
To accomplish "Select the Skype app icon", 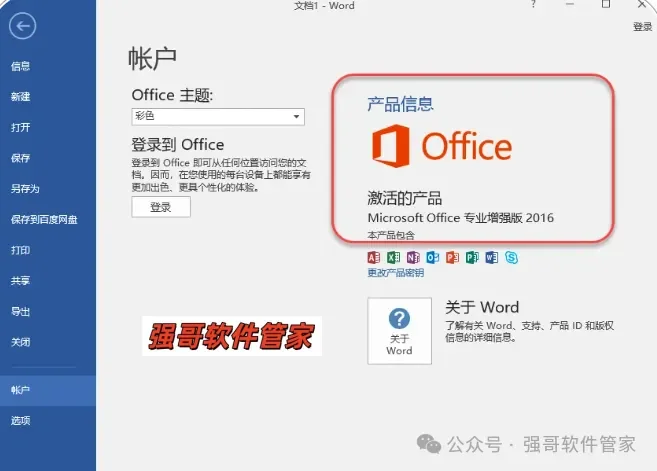I will 511,257.
